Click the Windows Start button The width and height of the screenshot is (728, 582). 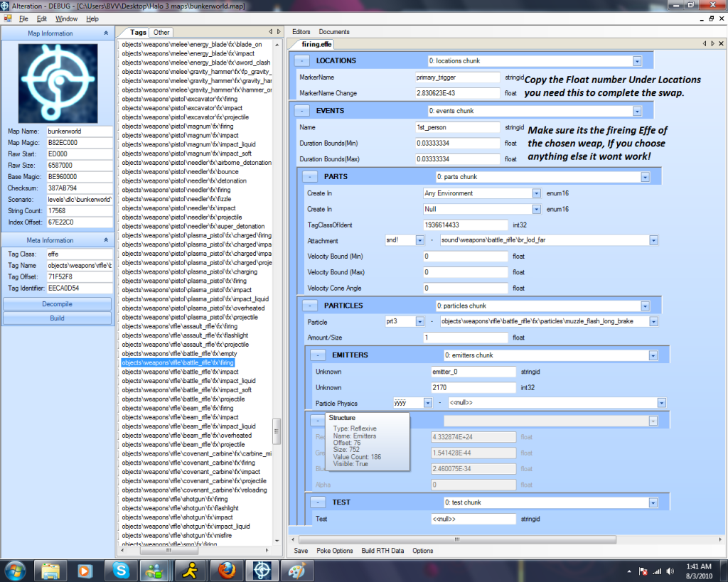tap(15, 571)
